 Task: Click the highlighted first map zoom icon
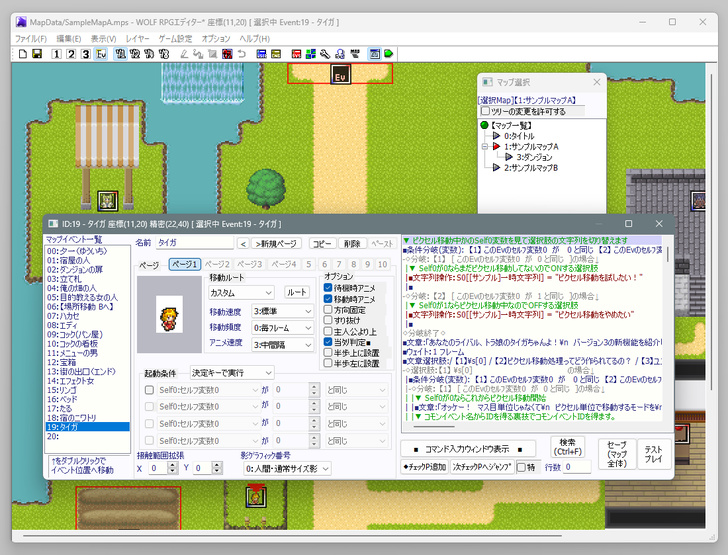(120, 54)
